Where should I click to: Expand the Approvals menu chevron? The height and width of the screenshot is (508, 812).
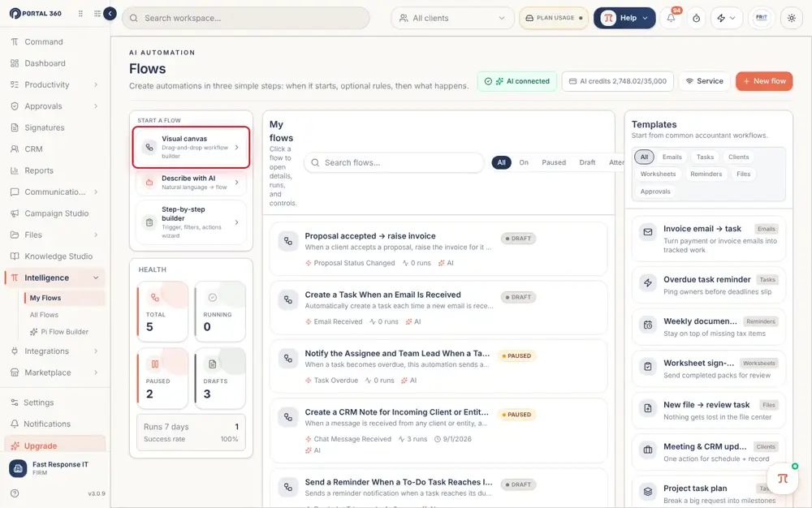tap(96, 106)
